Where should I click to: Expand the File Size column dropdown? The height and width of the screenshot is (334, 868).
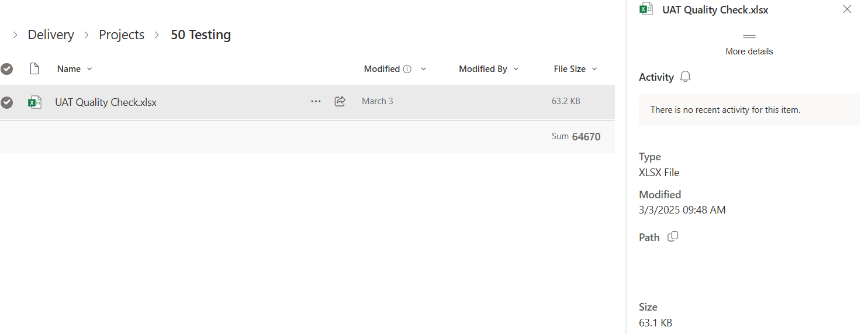point(594,69)
